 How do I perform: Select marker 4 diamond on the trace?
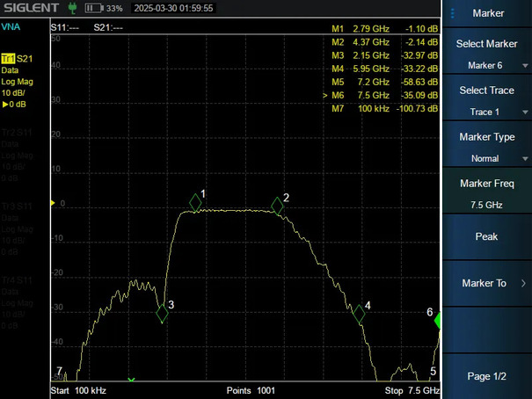point(359,314)
